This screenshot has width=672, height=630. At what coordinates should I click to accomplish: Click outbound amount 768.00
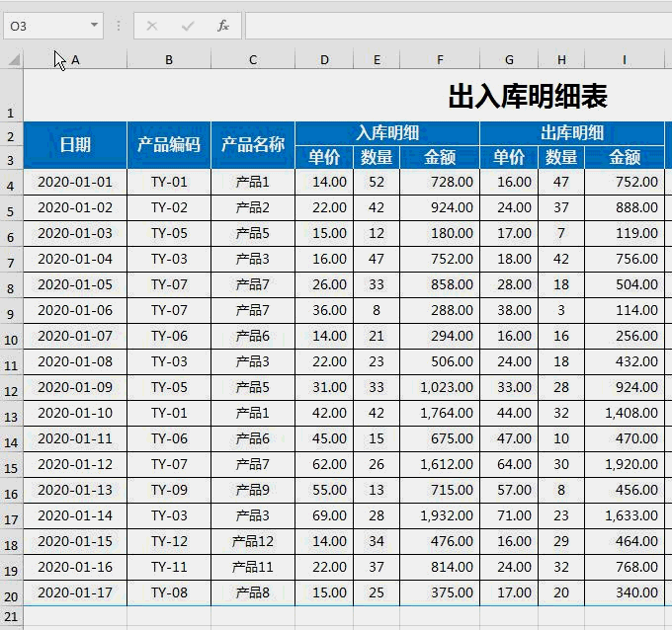625,567
